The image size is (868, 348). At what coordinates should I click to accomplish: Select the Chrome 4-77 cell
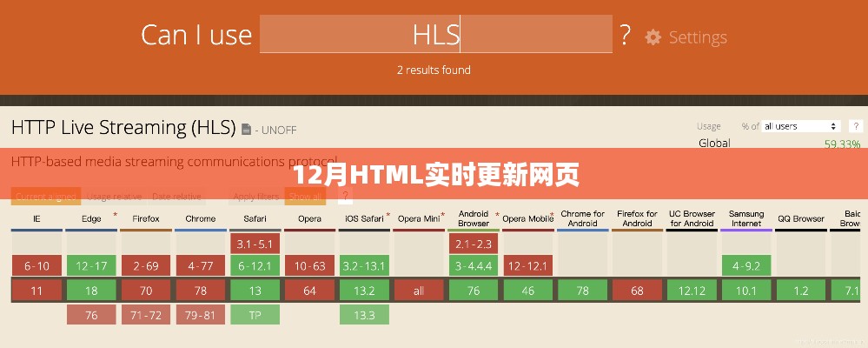point(201,266)
